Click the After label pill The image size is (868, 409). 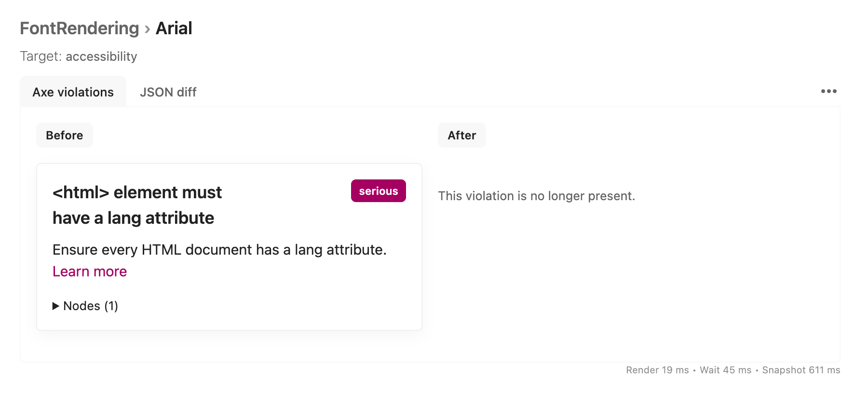tap(461, 135)
